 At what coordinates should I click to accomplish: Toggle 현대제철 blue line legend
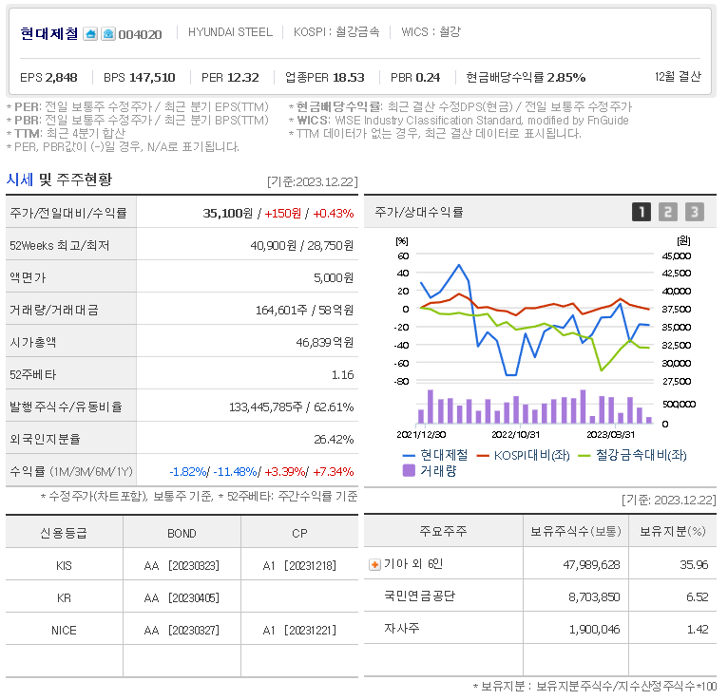[435, 455]
